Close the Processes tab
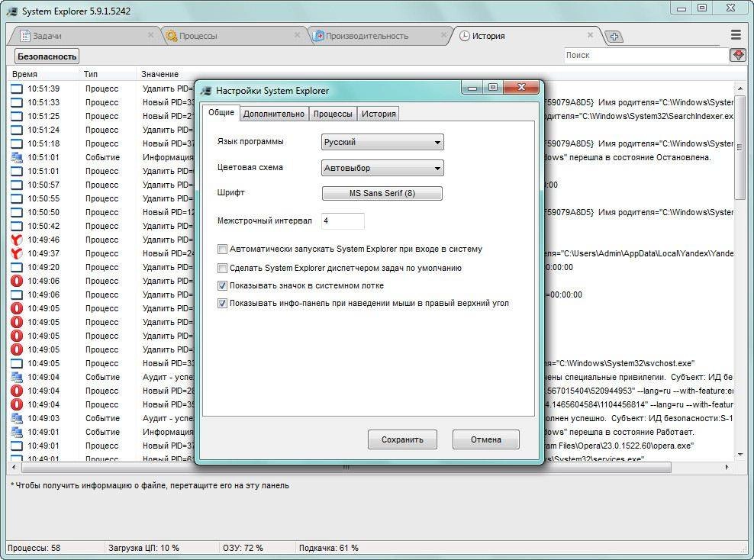The width and height of the screenshot is (754, 560). coord(297,35)
